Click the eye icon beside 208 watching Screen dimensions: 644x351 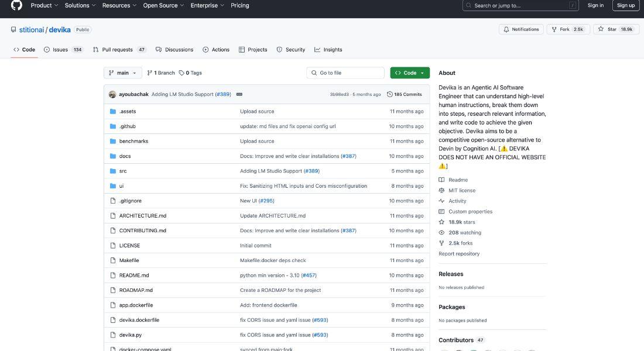(x=441, y=232)
